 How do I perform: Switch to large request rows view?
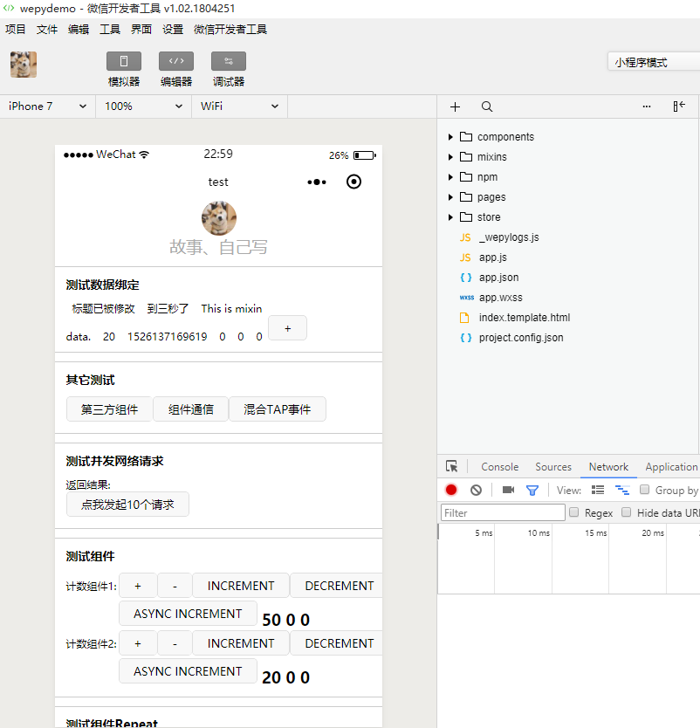pyautogui.click(x=597, y=490)
